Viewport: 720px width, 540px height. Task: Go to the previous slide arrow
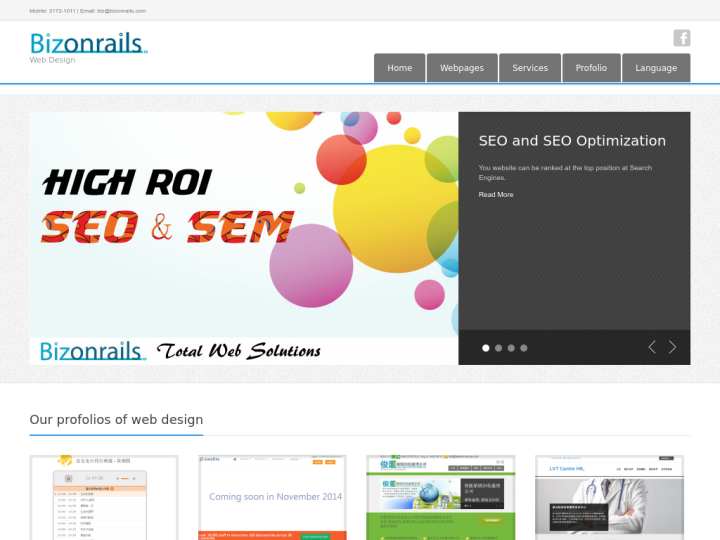[x=652, y=347]
